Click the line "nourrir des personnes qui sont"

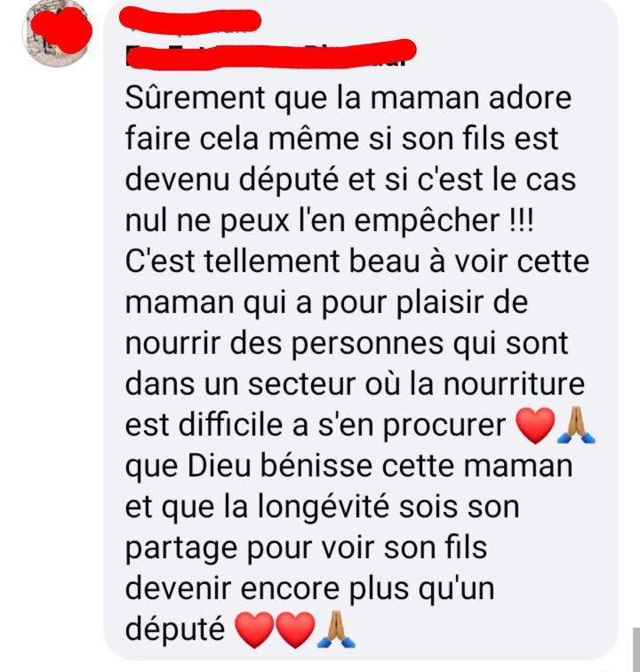click(347, 344)
